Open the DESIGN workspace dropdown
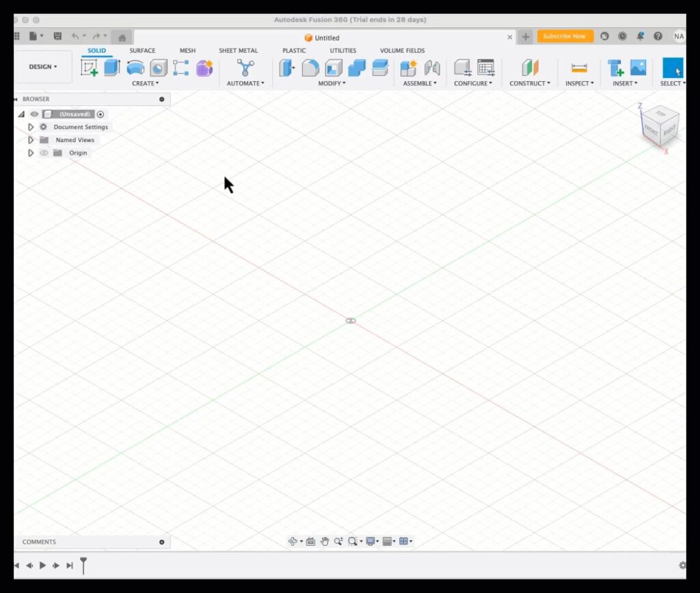Screen dimensions: 700x593 (x=43, y=67)
